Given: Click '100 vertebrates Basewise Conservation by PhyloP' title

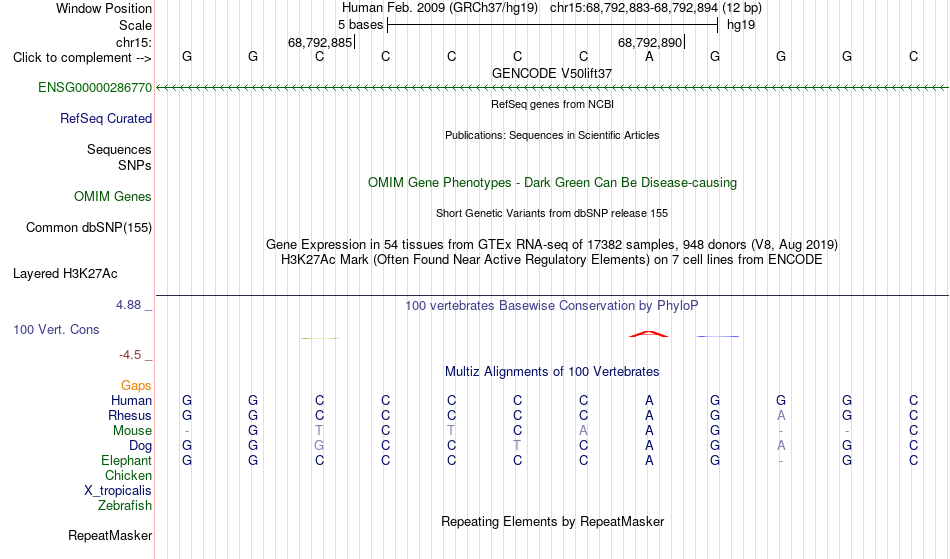Looking at the screenshot, I should tap(552, 306).
